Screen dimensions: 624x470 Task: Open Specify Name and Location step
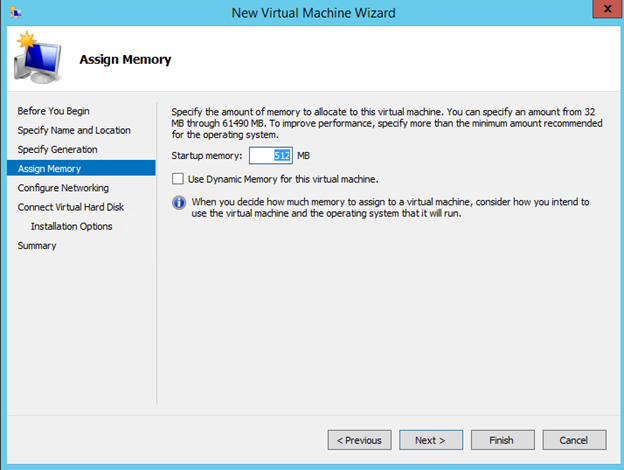click(74, 130)
